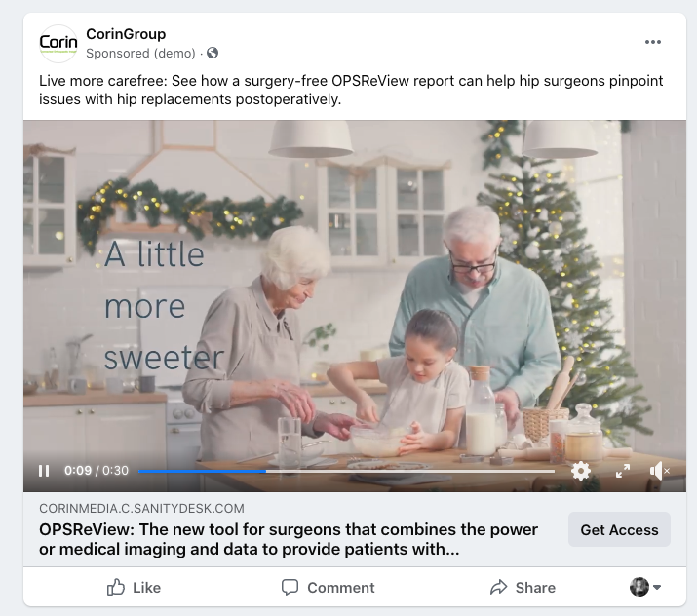
Task: Click the OPSReView headline link
Action: [289, 539]
